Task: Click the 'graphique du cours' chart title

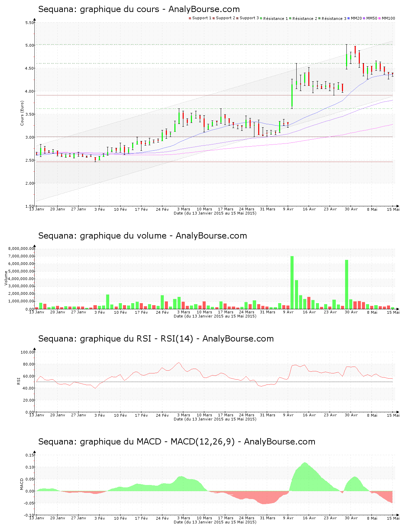Action: tap(139, 9)
